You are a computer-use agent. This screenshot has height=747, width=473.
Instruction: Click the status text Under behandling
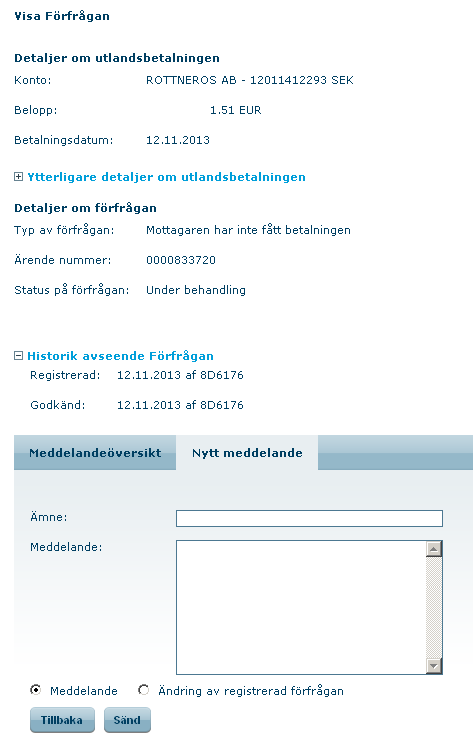click(x=196, y=290)
